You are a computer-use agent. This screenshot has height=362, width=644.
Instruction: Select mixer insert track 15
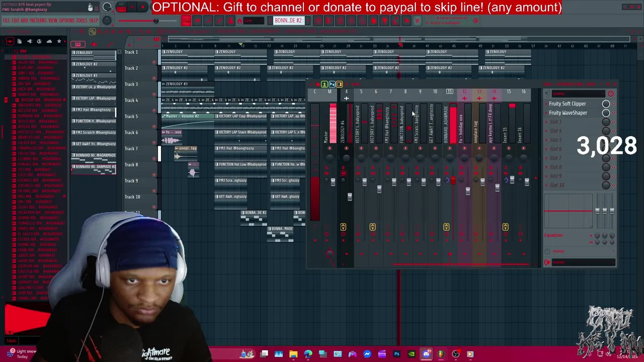click(x=509, y=92)
